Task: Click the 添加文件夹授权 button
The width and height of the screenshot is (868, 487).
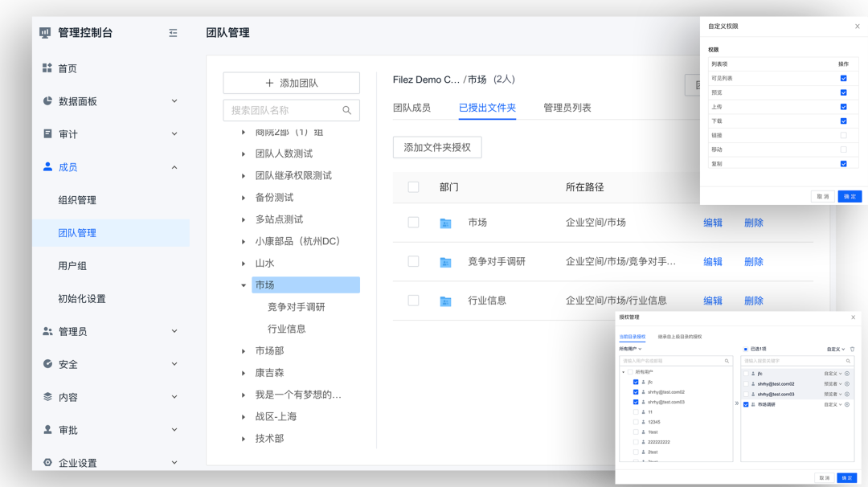Action: tap(437, 147)
